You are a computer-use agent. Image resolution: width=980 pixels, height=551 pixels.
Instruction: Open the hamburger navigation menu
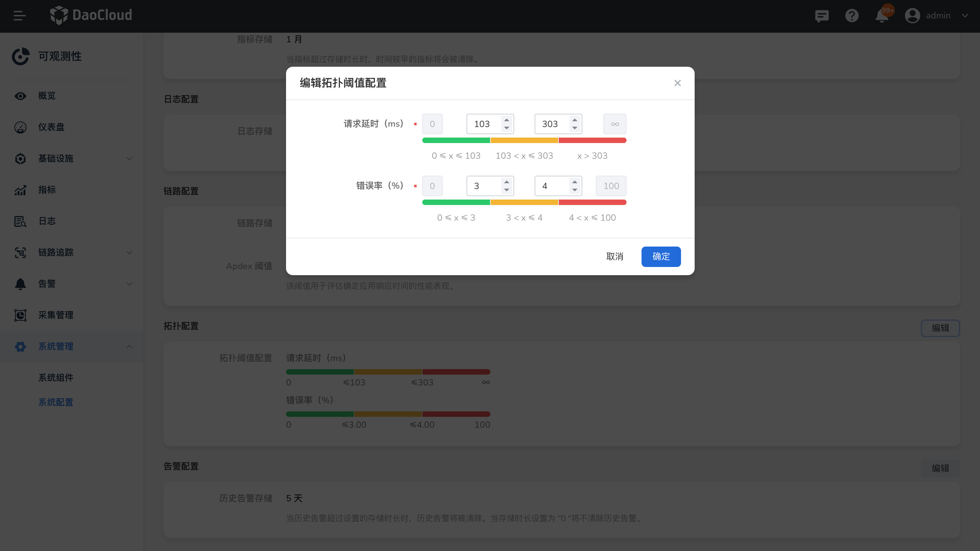[19, 16]
